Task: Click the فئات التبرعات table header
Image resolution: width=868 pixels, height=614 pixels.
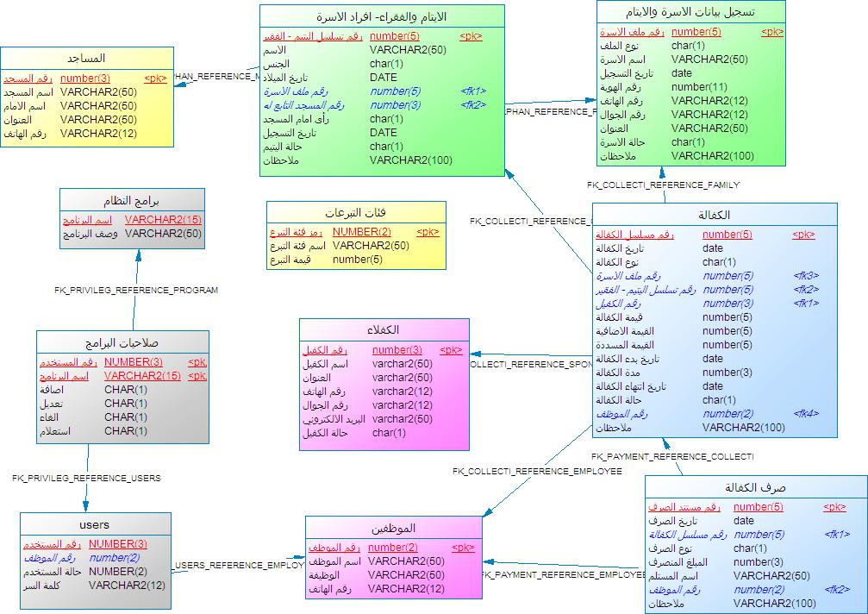Action: (x=355, y=213)
